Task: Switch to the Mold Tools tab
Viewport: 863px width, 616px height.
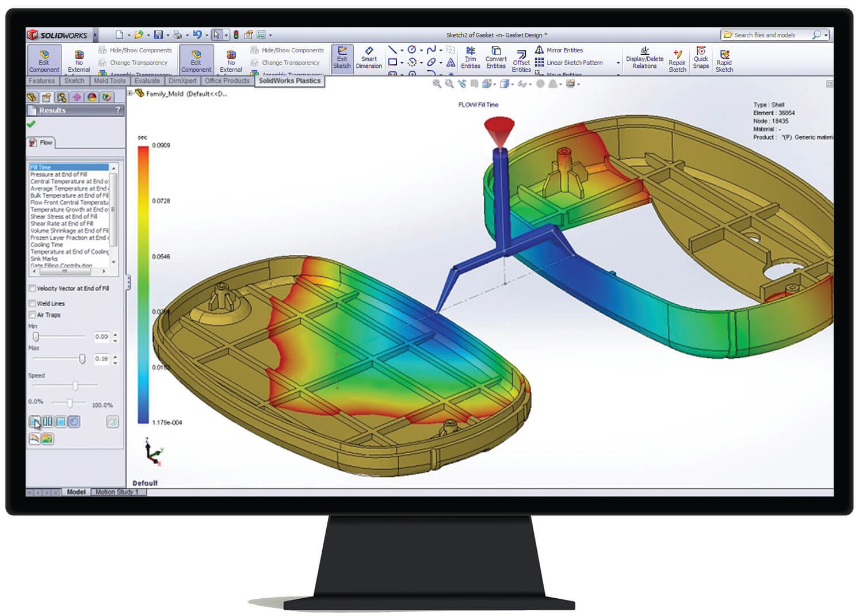Action: (x=109, y=81)
